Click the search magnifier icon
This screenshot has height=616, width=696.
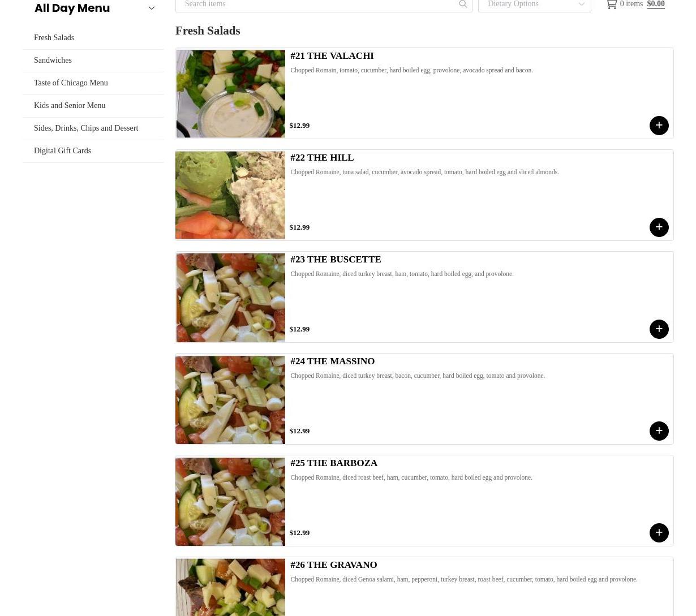463,5
